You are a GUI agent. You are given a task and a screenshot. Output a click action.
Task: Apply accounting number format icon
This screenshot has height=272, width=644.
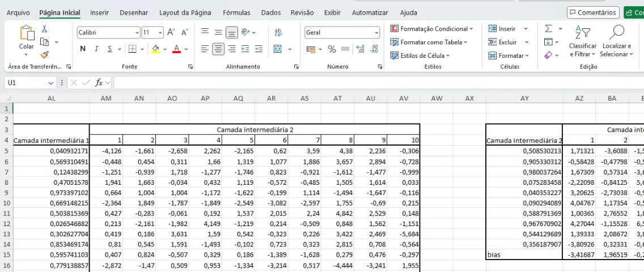(x=311, y=49)
